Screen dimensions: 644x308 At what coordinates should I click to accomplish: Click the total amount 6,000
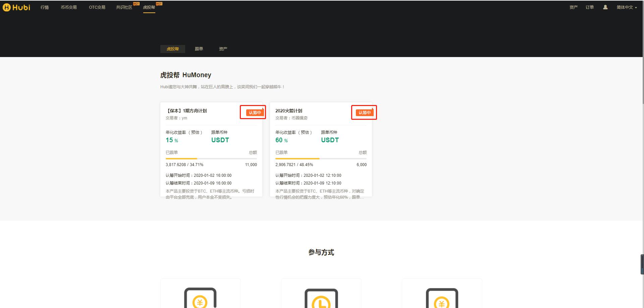(362, 165)
